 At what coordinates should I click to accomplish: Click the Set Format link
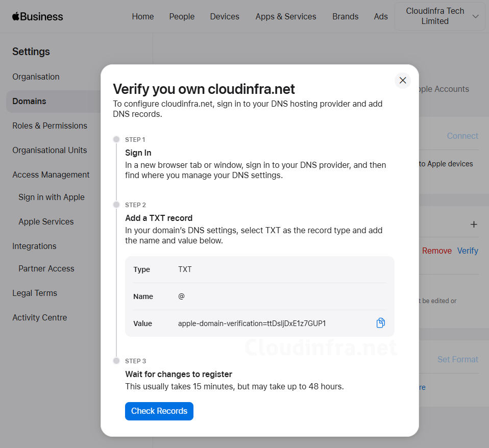point(457,359)
